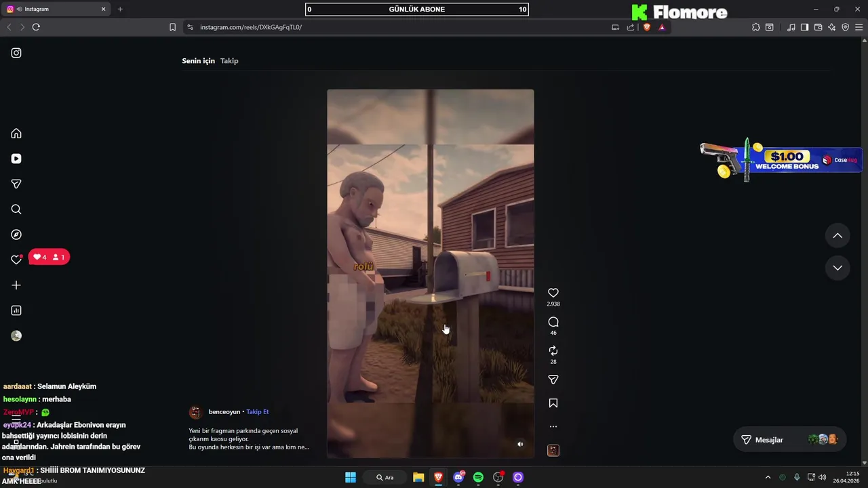Open the benceoyun profile name
This screenshot has height=488, width=868.
224,412
